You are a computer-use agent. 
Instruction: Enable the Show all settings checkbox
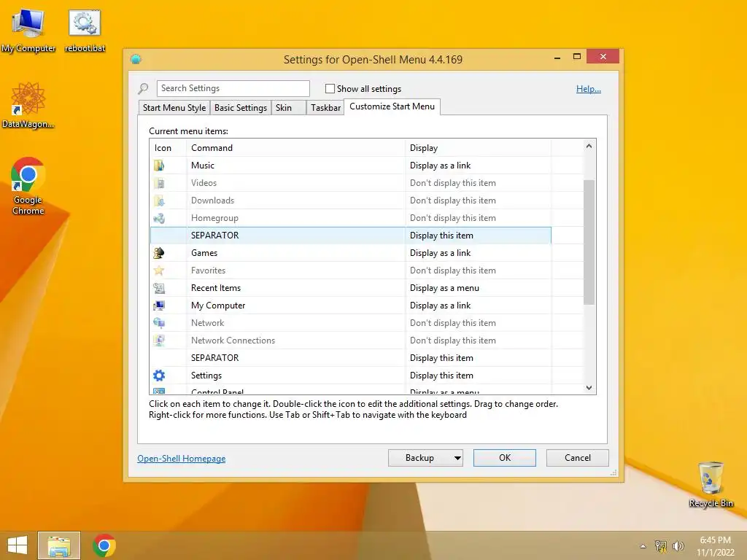330,88
